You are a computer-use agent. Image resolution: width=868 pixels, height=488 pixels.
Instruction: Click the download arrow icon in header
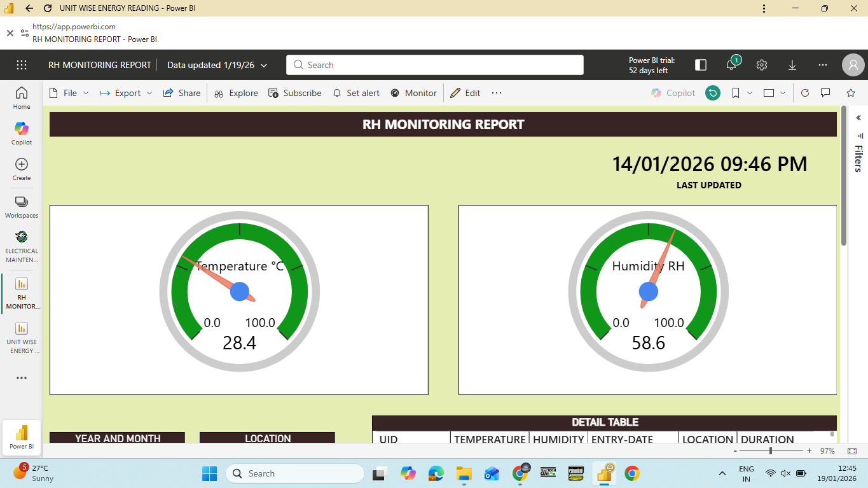(792, 65)
